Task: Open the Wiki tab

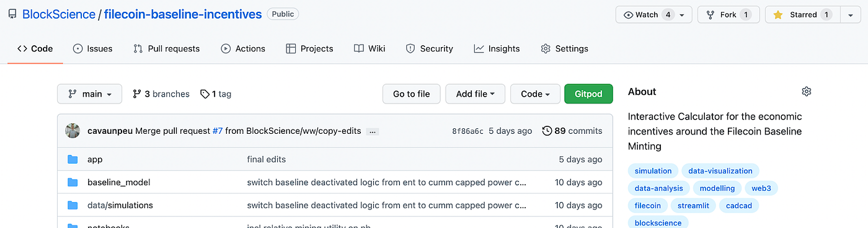Action: point(370,48)
